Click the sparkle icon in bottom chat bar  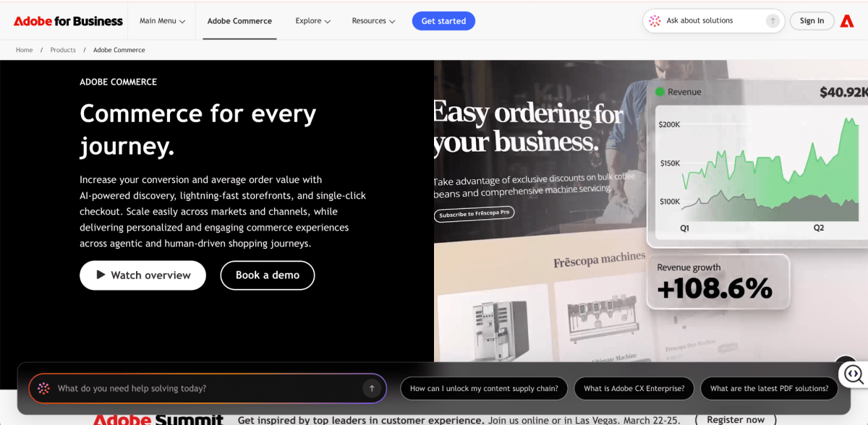click(x=43, y=388)
